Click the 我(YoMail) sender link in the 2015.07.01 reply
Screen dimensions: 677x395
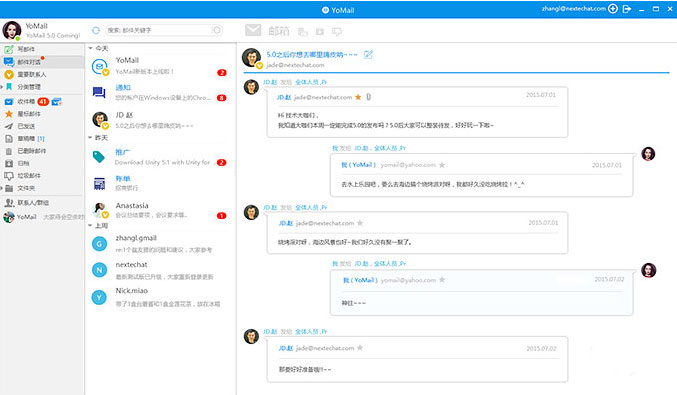coord(359,165)
